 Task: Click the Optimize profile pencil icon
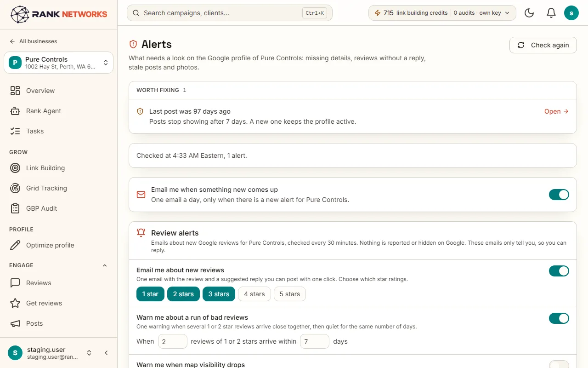pyautogui.click(x=15, y=245)
